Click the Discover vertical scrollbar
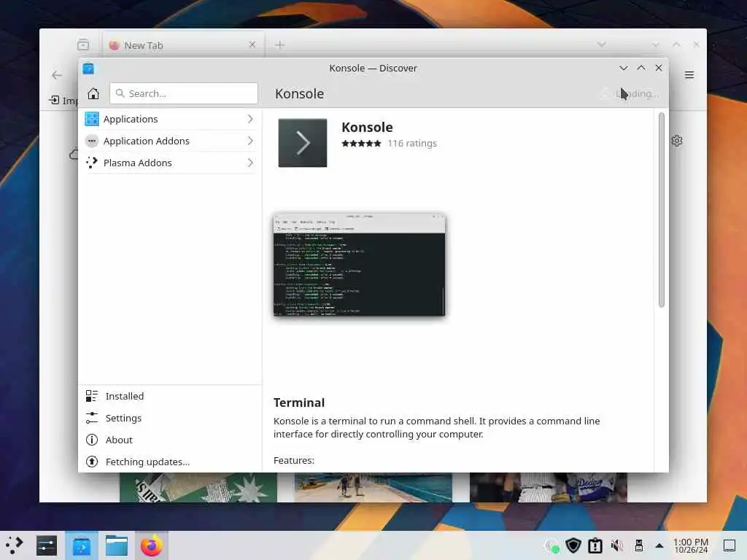The height and width of the screenshot is (560, 747). 661,210
